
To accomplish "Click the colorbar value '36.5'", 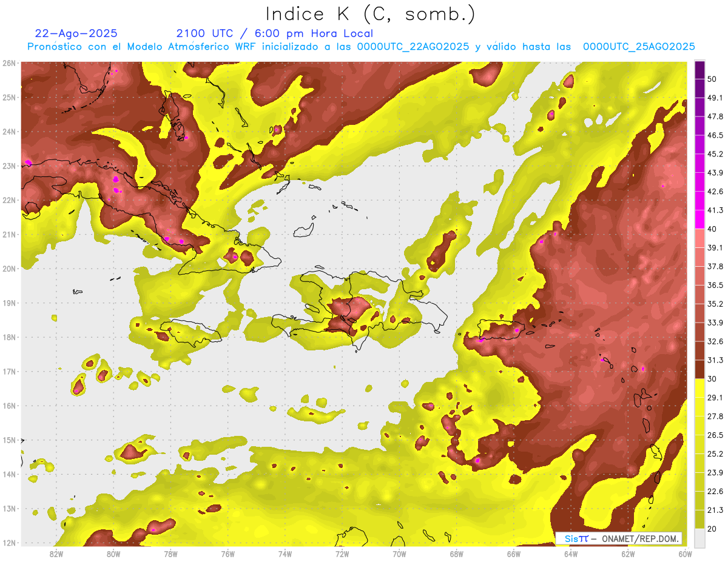I will (715, 285).
